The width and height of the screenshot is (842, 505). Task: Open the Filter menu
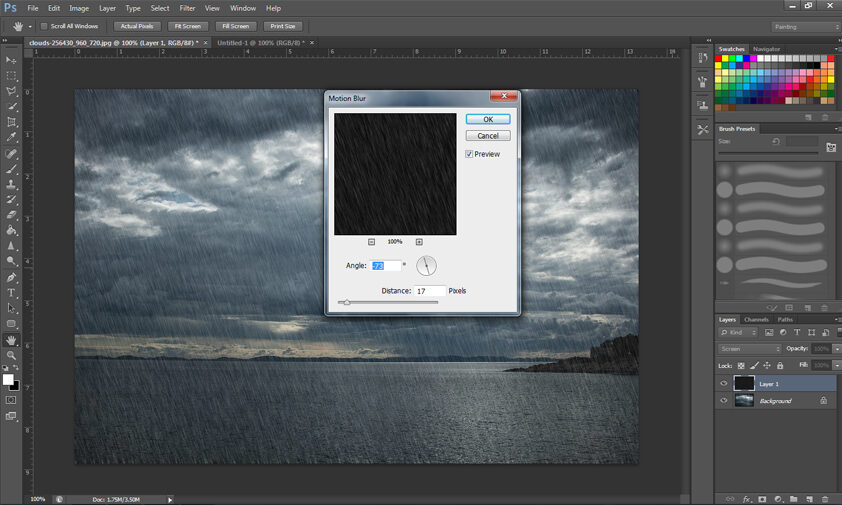(x=187, y=8)
